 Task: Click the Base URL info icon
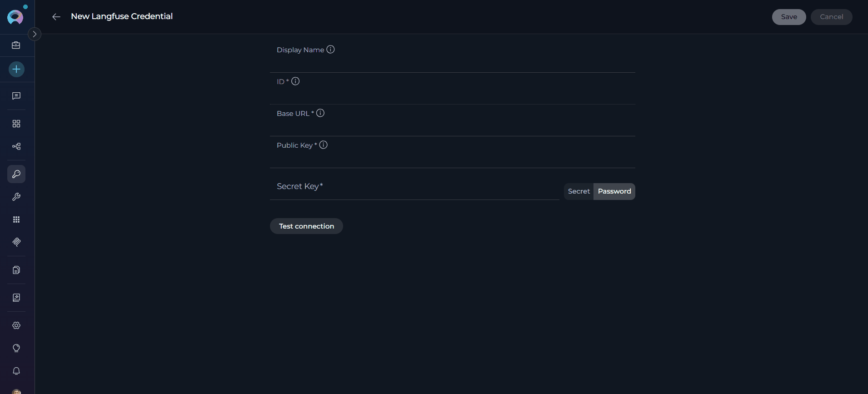[320, 113]
